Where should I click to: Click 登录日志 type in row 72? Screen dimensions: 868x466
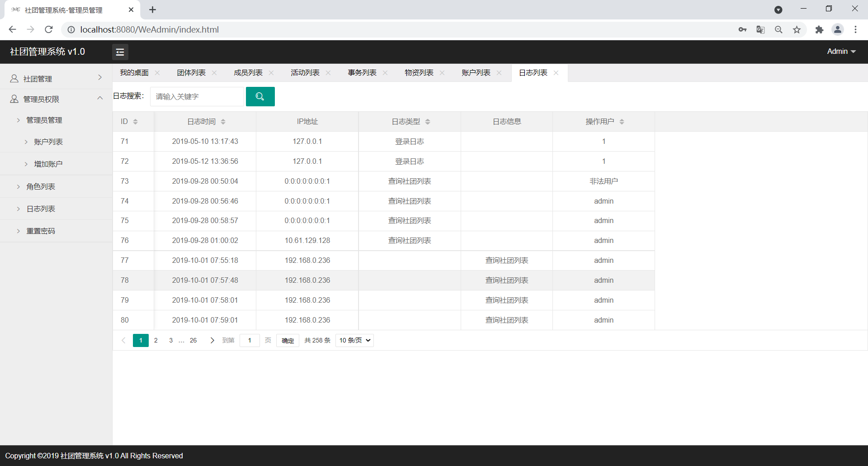410,162
